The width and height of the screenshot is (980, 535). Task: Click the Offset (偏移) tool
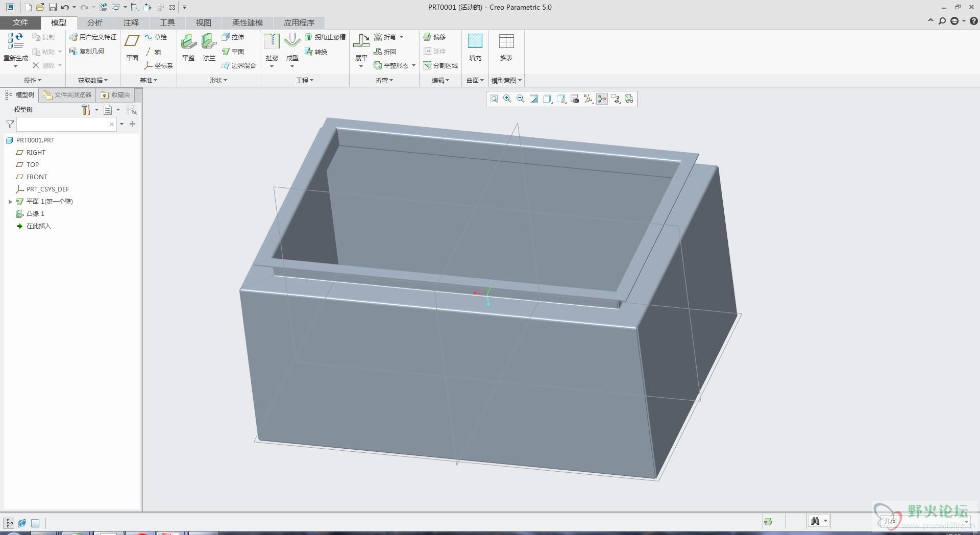pos(434,37)
